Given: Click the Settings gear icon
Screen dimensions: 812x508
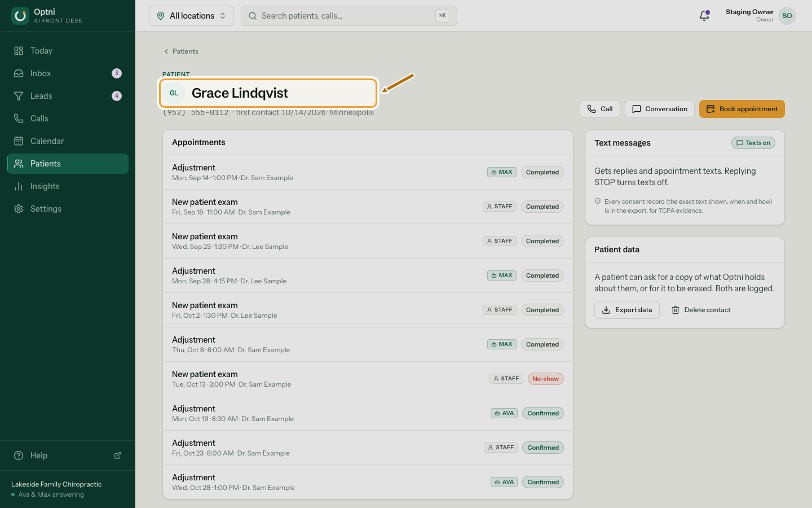Looking at the screenshot, I should point(19,209).
